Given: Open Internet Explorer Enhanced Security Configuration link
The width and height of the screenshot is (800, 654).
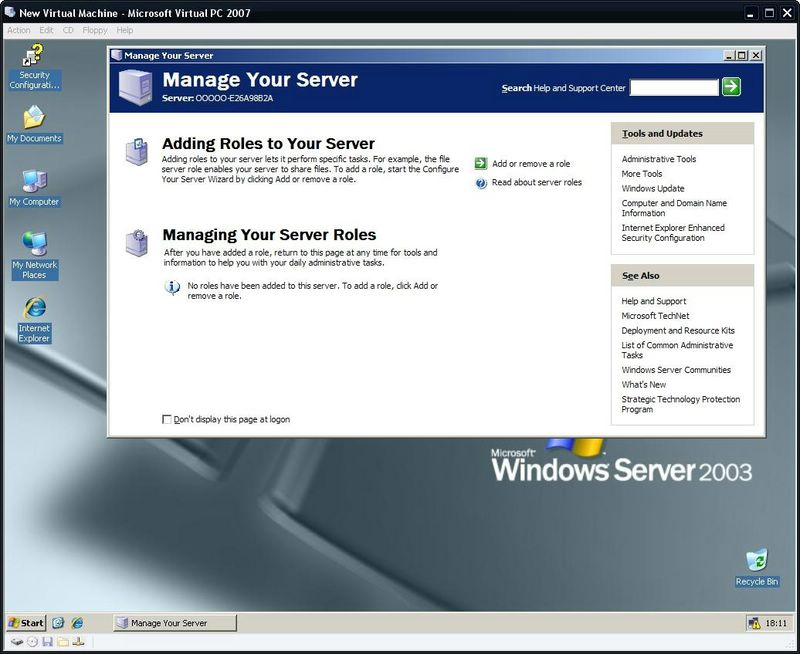Looking at the screenshot, I should pyautogui.click(x=673, y=233).
